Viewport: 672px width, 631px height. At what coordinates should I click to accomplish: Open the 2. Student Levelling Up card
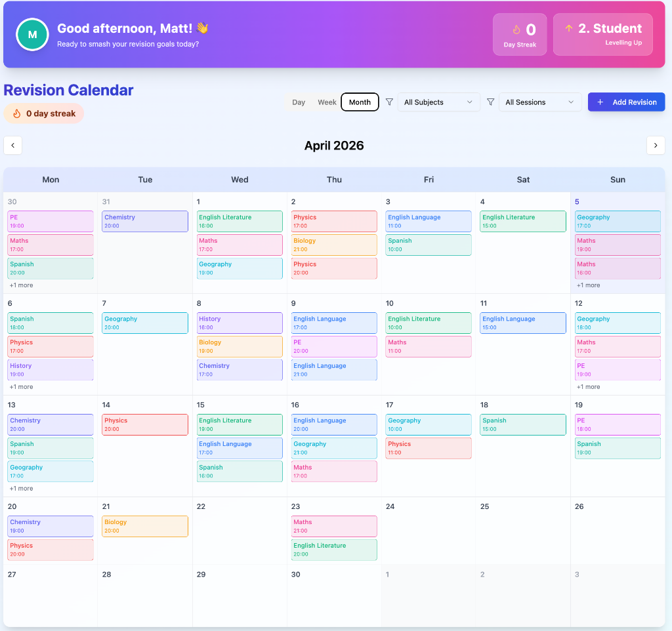603,34
